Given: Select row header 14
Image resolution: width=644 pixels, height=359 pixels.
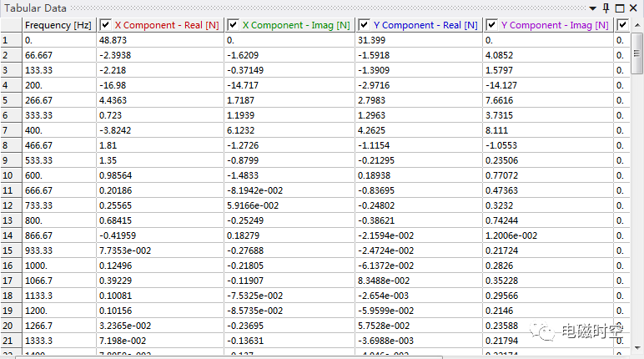Looking at the screenshot, I should (11, 235).
